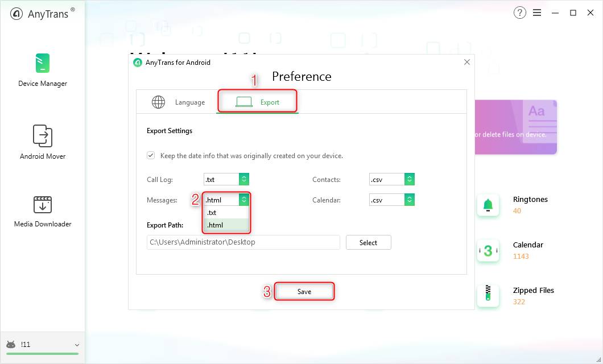Open the Ringtones 40 category label
Image resolution: width=603 pixels, height=364 pixels.
pos(530,205)
